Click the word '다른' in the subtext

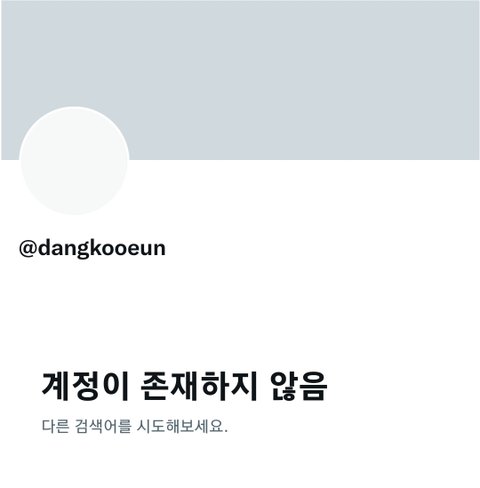tap(55, 426)
